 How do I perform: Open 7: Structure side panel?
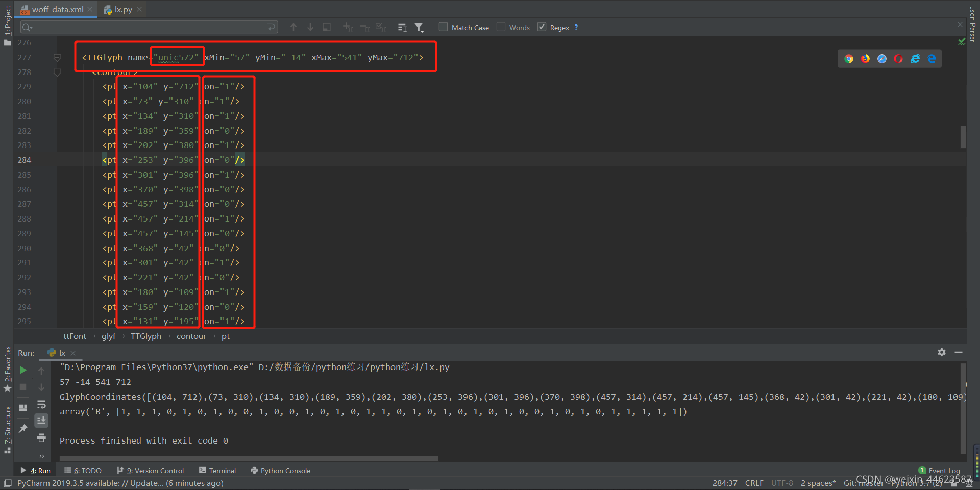tap(7, 429)
